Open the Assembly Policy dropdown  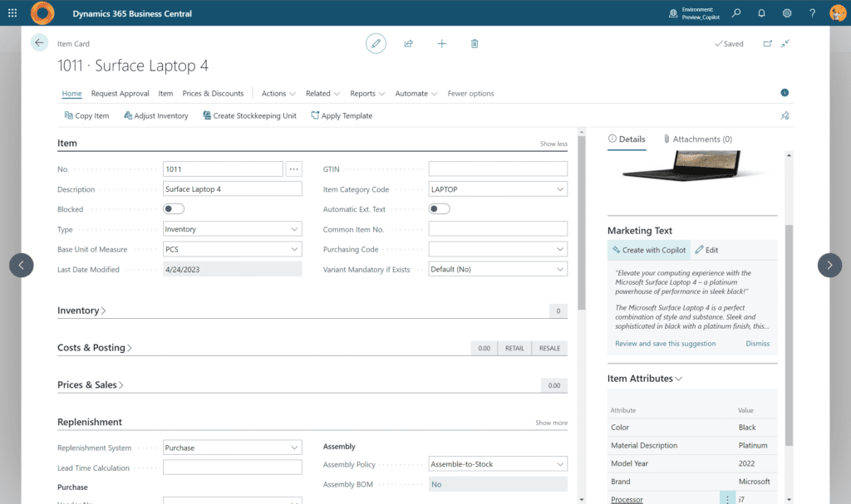(561, 463)
